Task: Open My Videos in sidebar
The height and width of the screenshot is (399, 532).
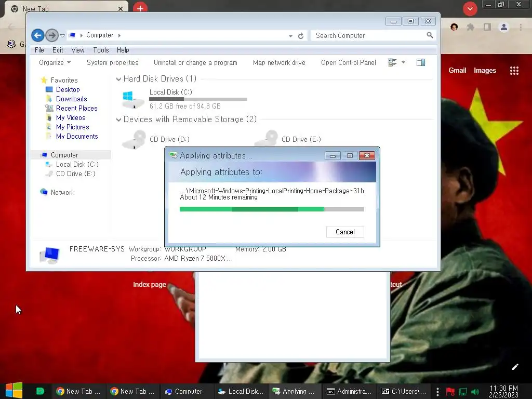Action: point(71,117)
